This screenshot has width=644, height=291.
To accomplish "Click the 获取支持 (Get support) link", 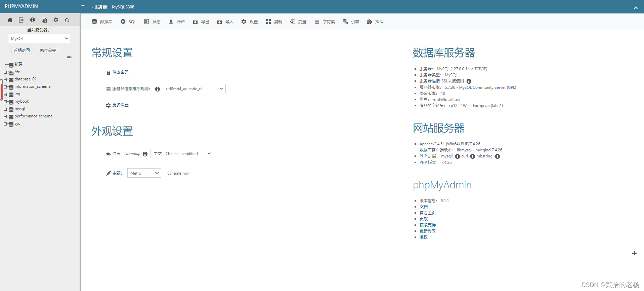I will click(x=428, y=225).
